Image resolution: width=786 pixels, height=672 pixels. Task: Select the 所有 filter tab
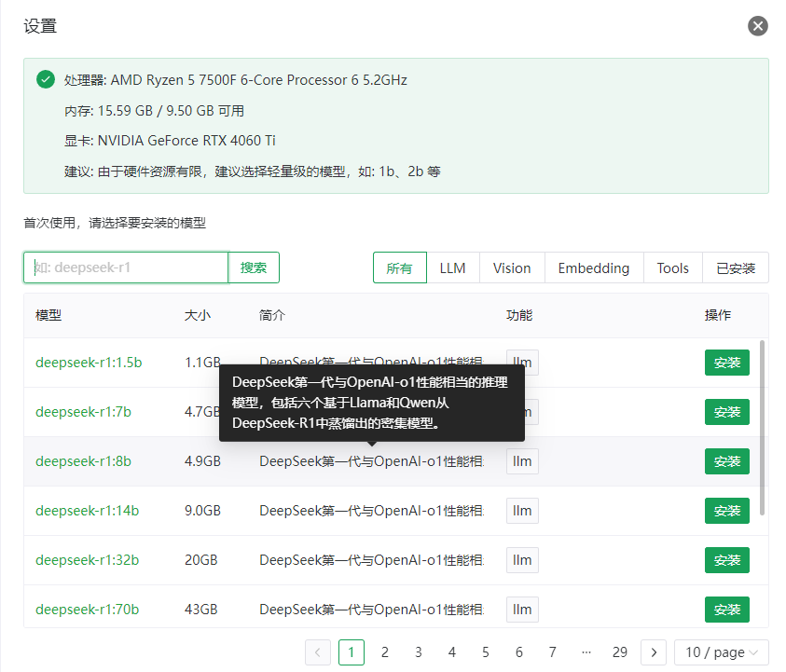(399, 267)
